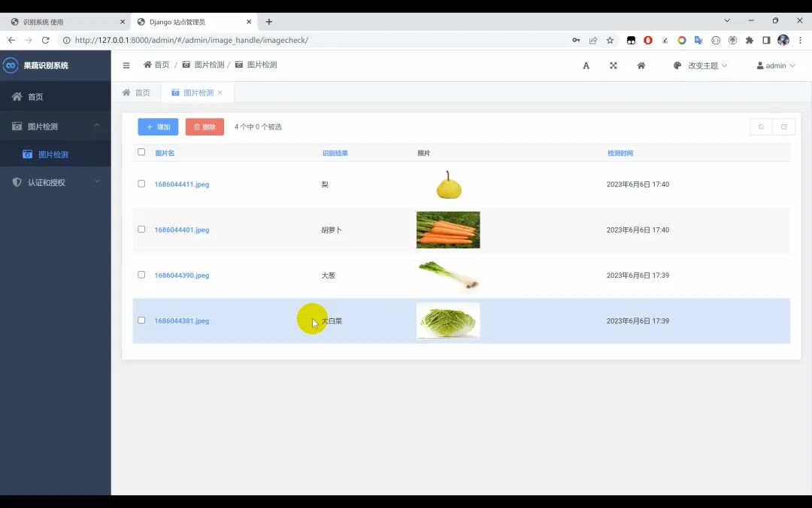812x508 pixels.
Task: Reload the page with the browser refresh icon
Action: (46, 40)
